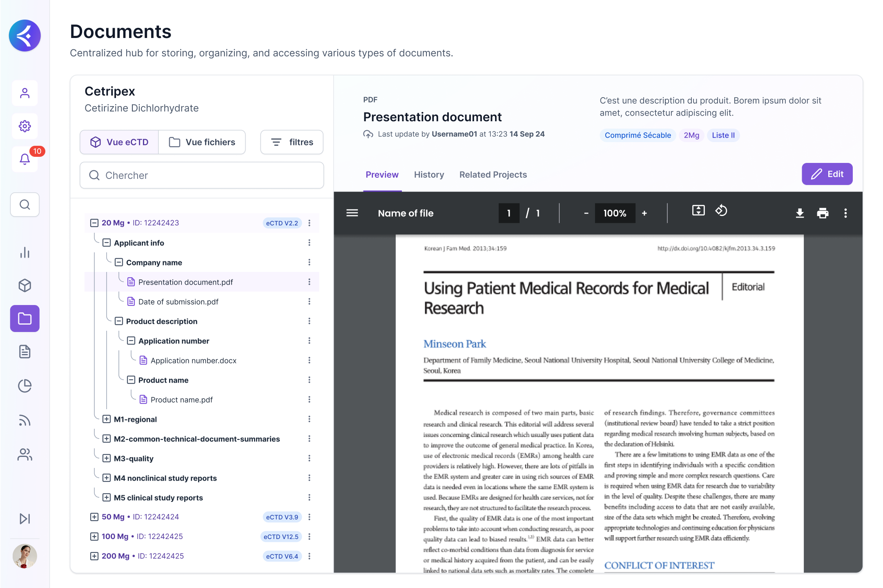Screen dimensions: 883x588
Task: Click pie chart icon in sidebar
Action: tap(25, 386)
